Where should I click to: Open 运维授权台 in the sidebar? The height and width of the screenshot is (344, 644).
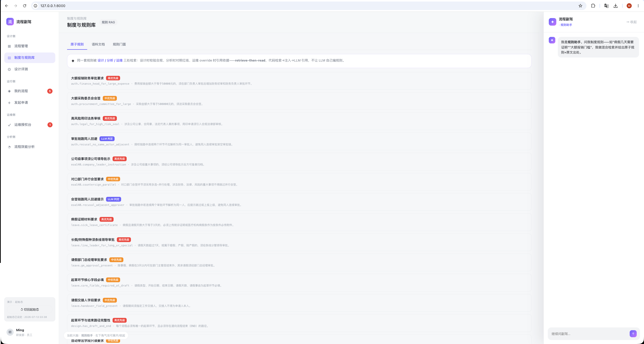click(x=30, y=125)
